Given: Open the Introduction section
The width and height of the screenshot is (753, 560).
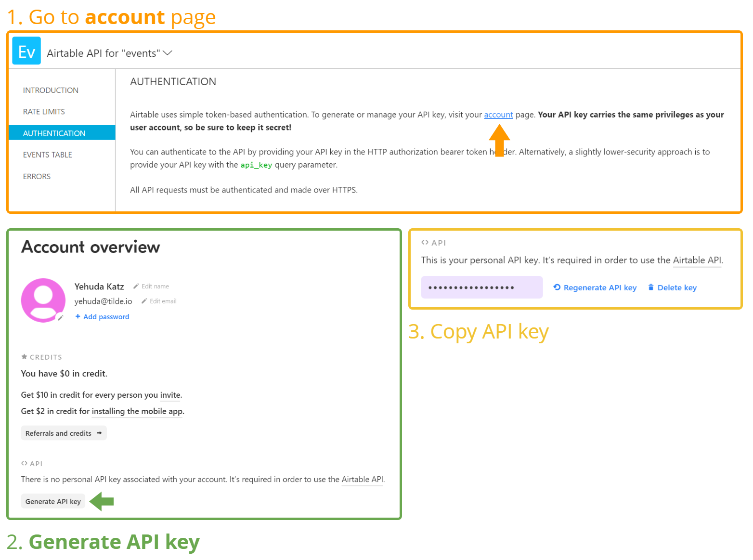Looking at the screenshot, I should (51, 90).
